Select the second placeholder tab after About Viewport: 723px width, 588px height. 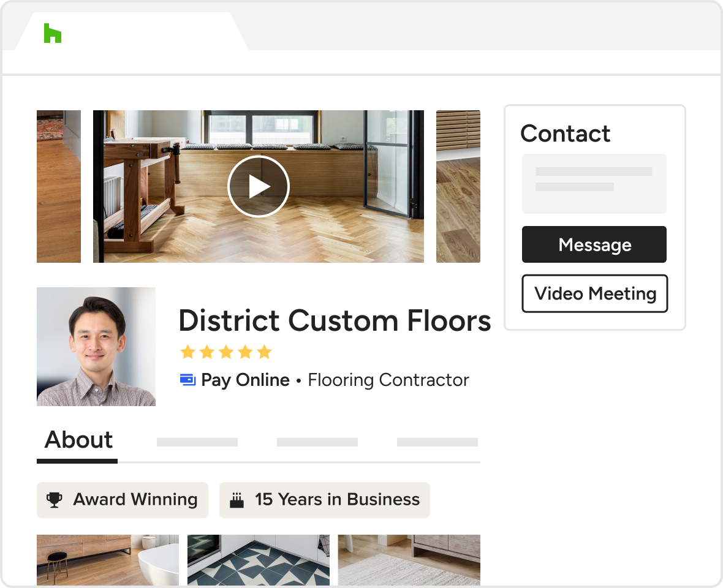pos(197,442)
